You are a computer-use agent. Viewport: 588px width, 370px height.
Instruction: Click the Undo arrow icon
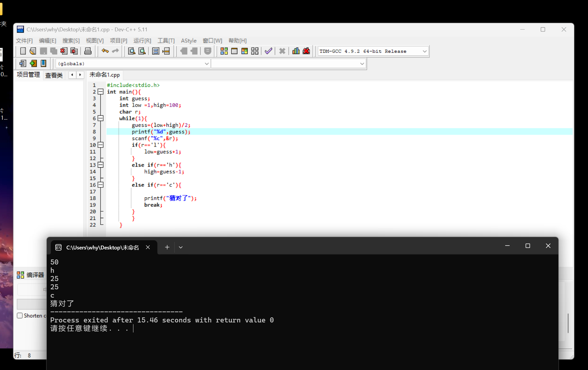tap(105, 51)
